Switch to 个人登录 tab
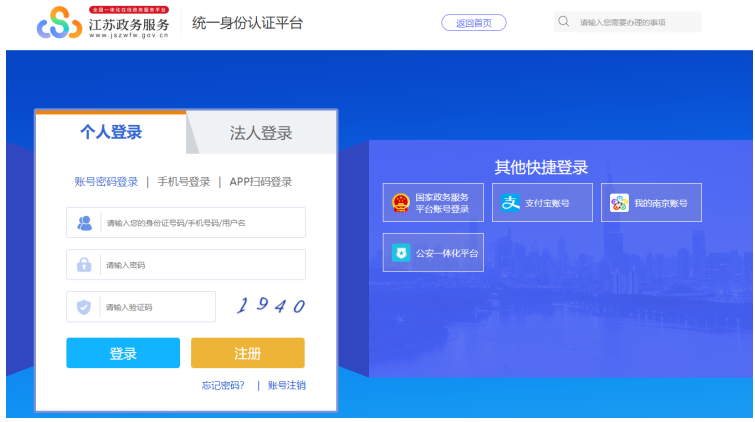 click(111, 132)
